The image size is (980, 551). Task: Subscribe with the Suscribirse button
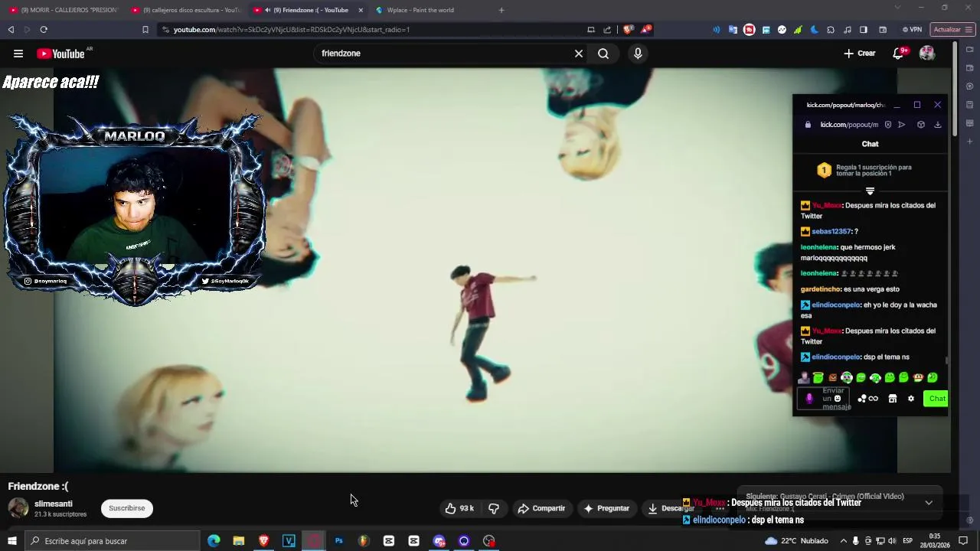(127, 508)
